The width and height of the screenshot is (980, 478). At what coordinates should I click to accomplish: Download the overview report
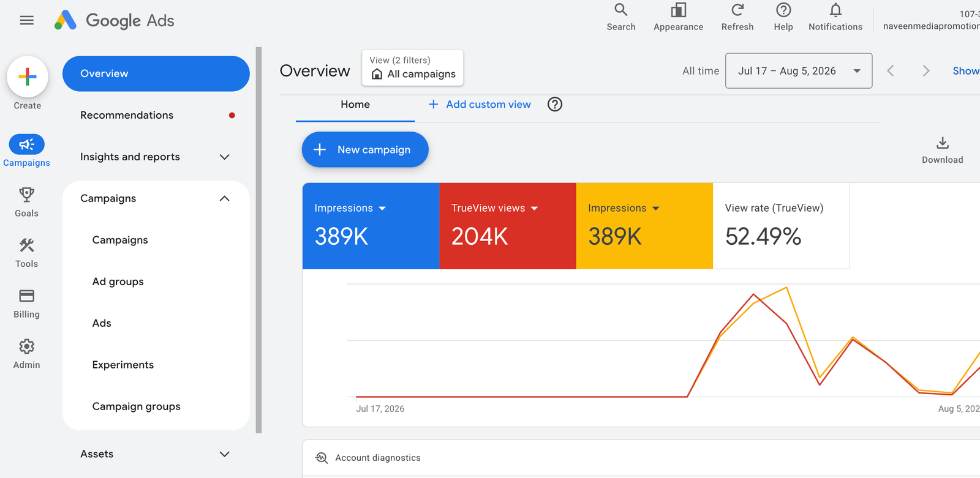[x=942, y=150]
